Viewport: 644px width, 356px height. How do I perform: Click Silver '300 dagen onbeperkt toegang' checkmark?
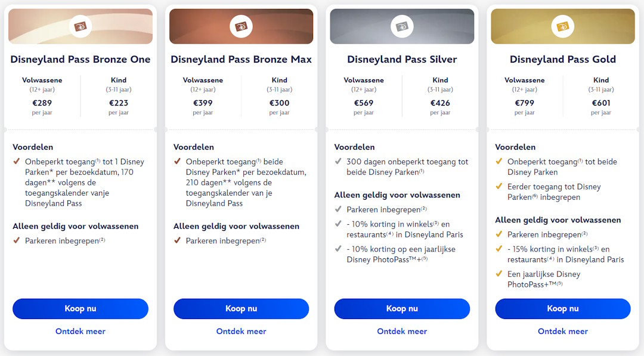338,162
